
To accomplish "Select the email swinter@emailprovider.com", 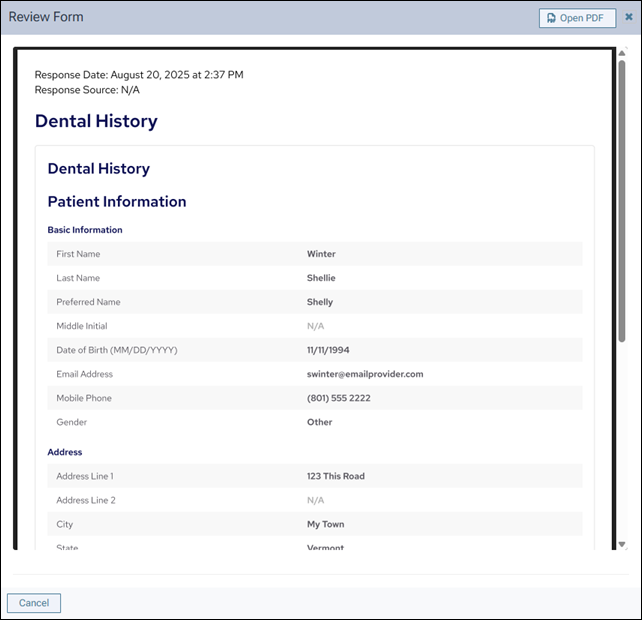I will pos(365,374).
